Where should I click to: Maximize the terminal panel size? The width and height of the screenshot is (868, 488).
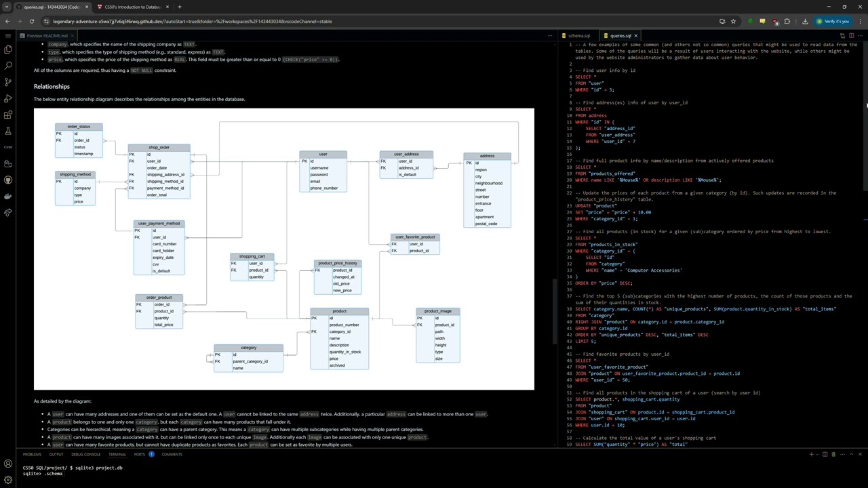pyautogui.click(x=852, y=454)
